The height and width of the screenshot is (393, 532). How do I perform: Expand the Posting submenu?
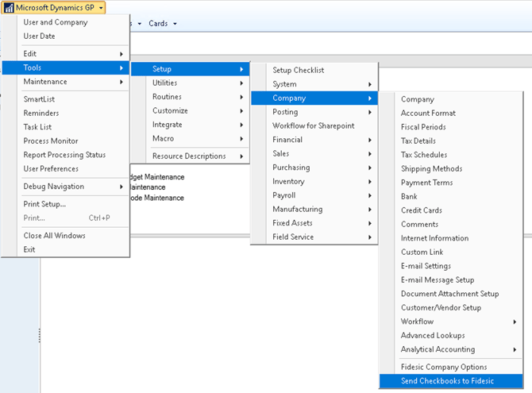[x=314, y=112]
